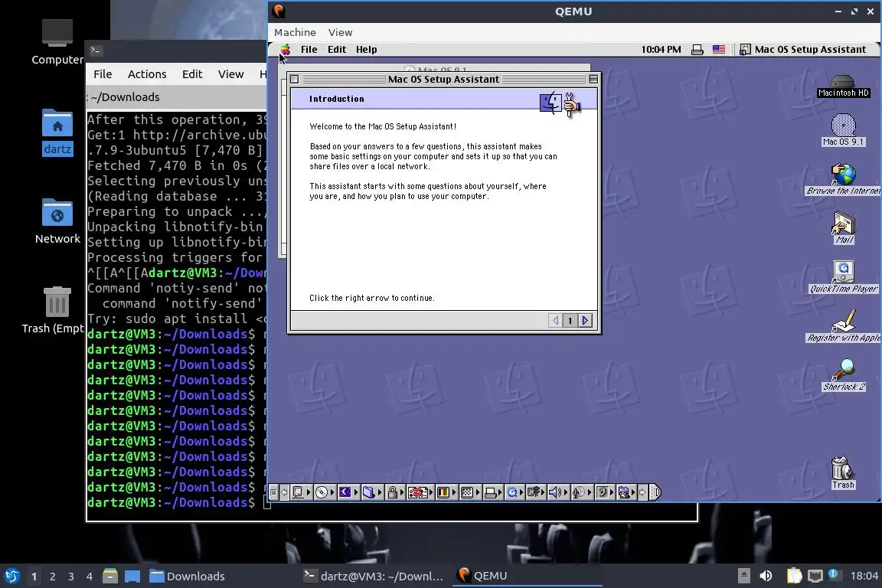Switch to workspace 4

coord(90,577)
